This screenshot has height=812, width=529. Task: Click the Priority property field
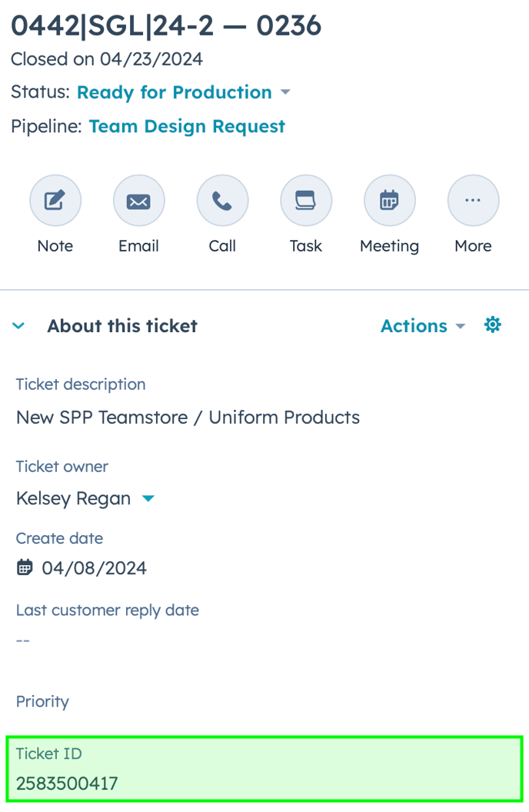click(42, 701)
